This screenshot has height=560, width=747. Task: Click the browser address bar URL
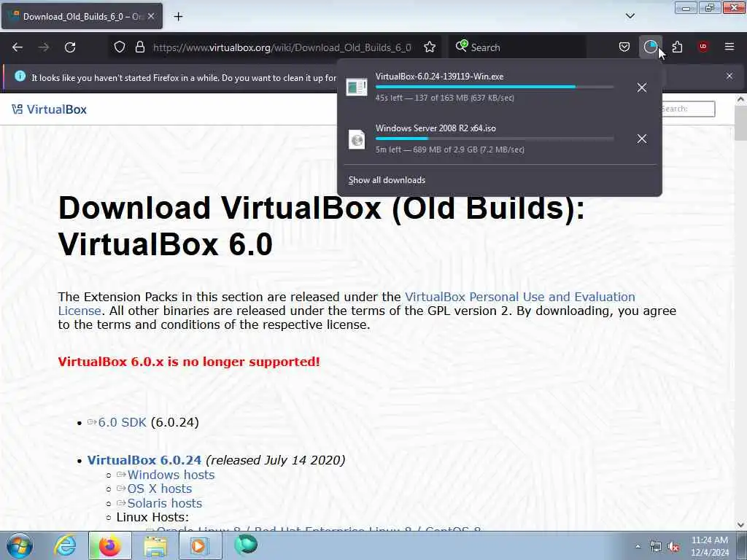[x=282, y=47]
